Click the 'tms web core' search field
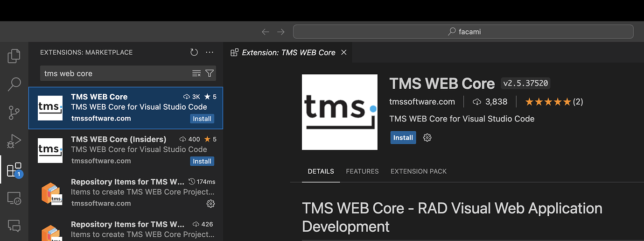 pyautogui.click(x=114, y=73)
